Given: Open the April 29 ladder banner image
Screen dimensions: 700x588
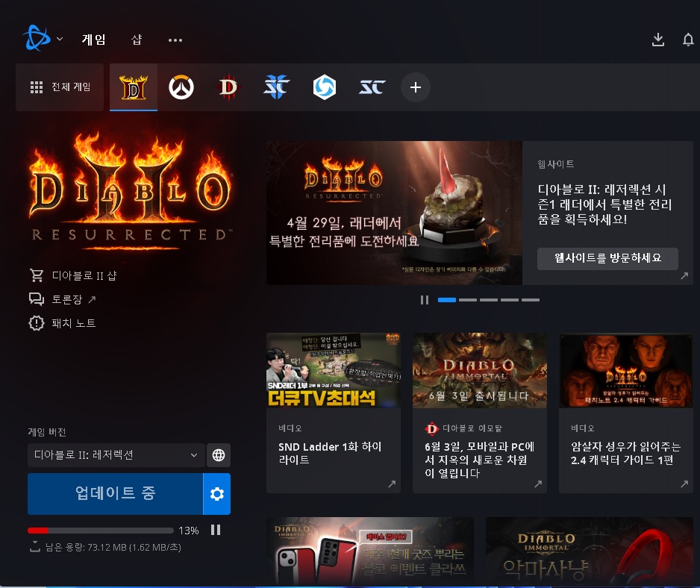Looking at the screenshot, I should click(394, 213).
